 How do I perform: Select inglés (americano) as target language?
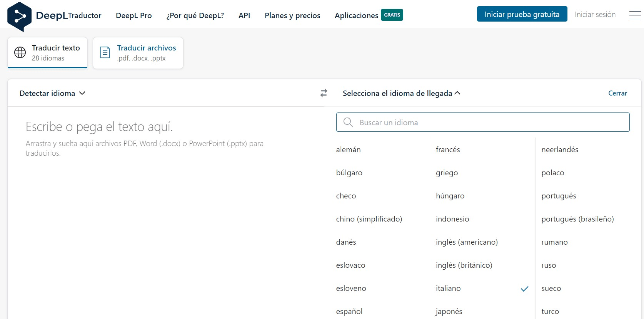tap(467, 242)
